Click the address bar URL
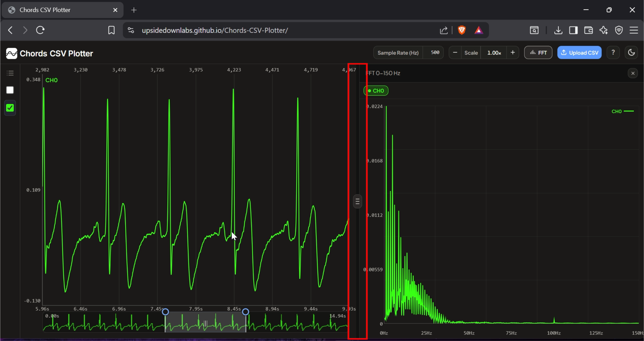The image size is (644, 341). (215, 30)
